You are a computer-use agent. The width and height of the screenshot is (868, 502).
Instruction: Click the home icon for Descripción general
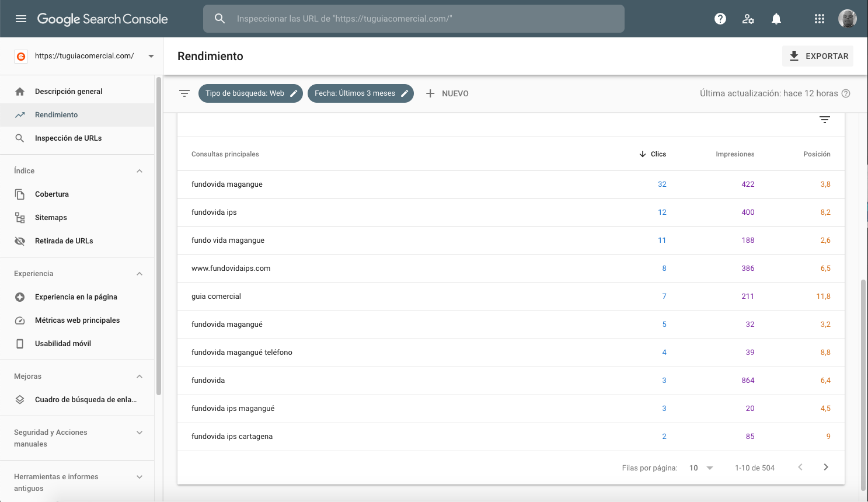[20, 92]
